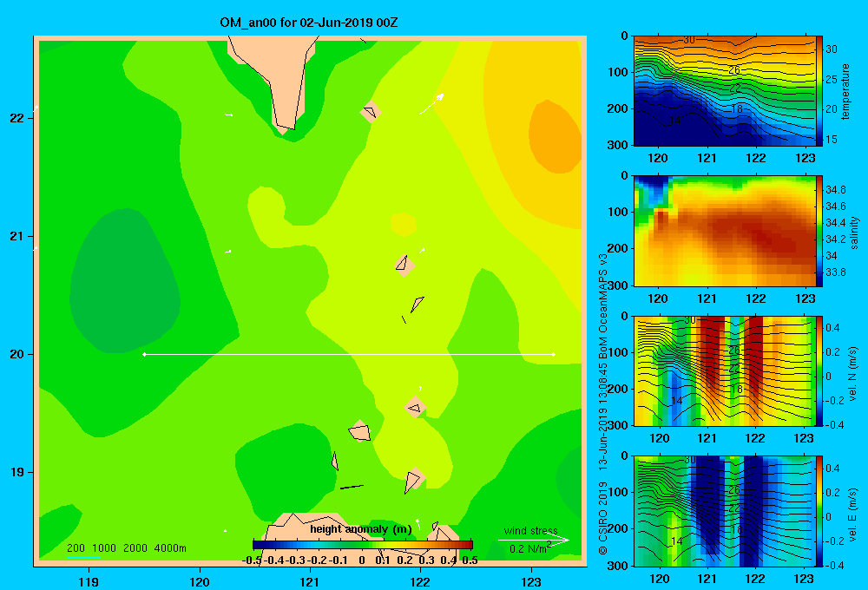Click the temperature color scale bar
Viewport: 868px width, 590px height.
[819, 91]
